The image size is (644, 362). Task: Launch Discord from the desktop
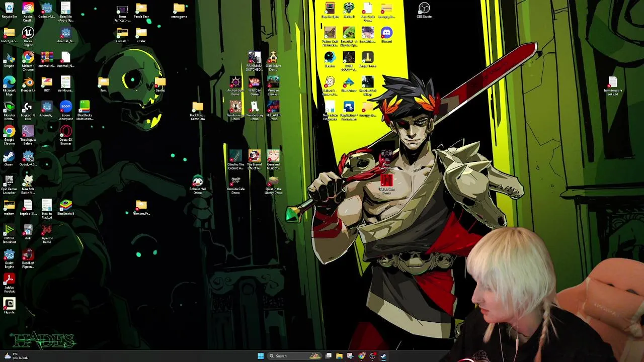(386, 35)
